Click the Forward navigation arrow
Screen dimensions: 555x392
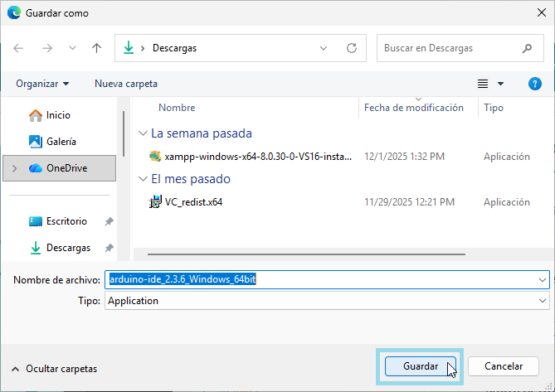tap(47, 48)
